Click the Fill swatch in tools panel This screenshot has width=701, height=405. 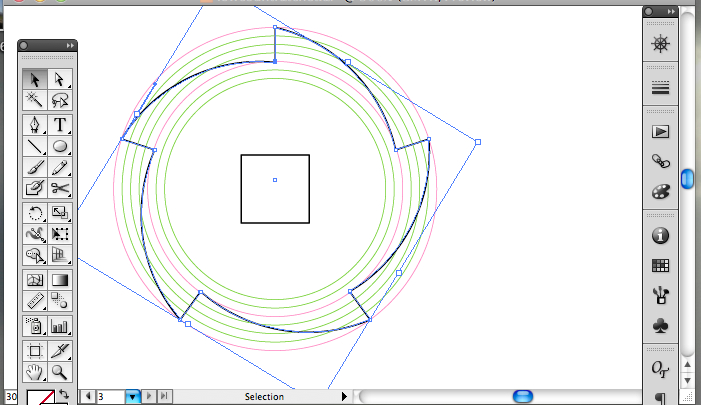pyautogui.click(x=41, y=397)
